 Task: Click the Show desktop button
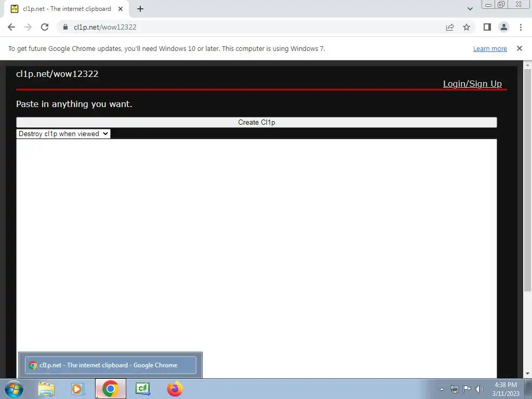[x=528, y=389]
